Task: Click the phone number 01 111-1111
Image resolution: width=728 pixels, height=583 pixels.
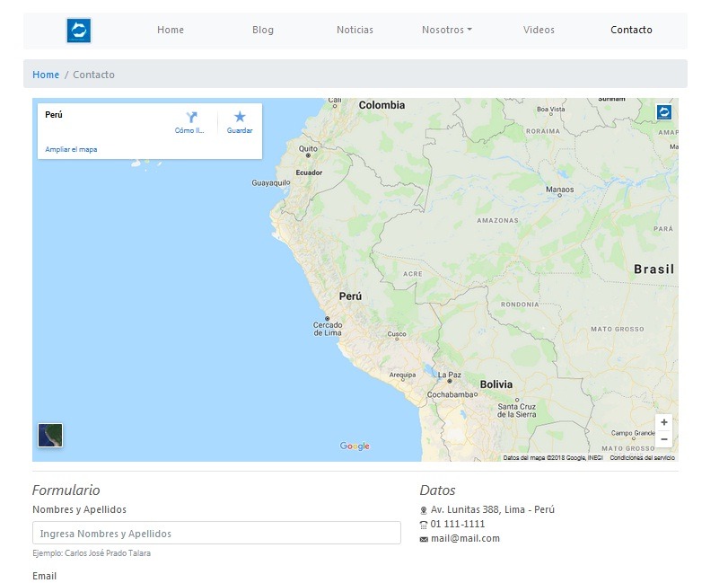Action: coord(458,524)
